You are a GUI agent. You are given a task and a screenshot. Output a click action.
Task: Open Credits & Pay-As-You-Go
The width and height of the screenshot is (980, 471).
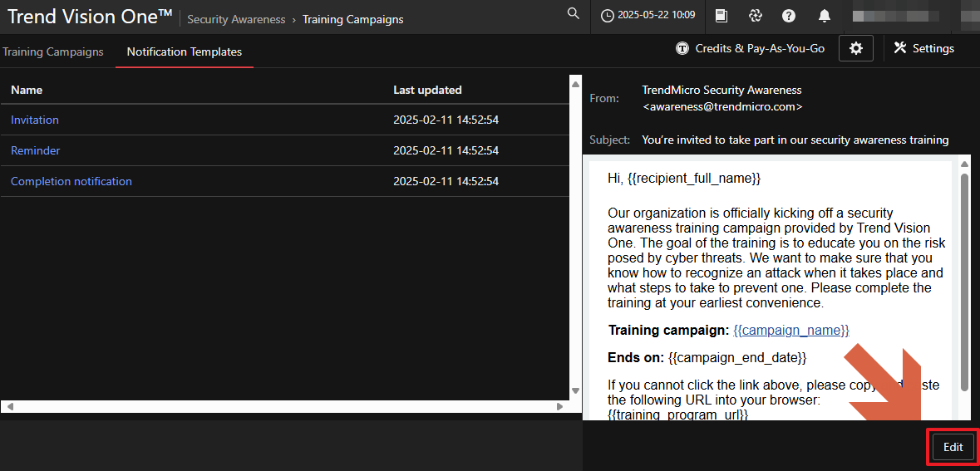(x=750, y=49)
